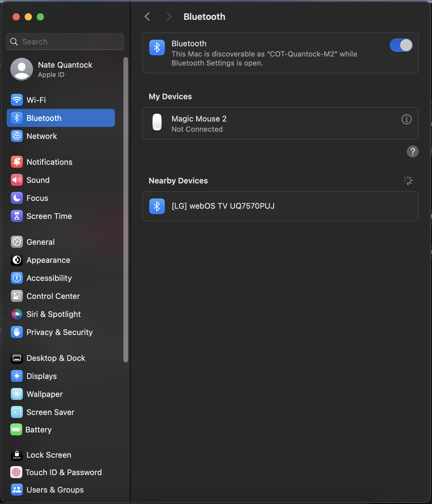Click the Screen Time hourglass icon
The image size is (432, 504).
17,216
